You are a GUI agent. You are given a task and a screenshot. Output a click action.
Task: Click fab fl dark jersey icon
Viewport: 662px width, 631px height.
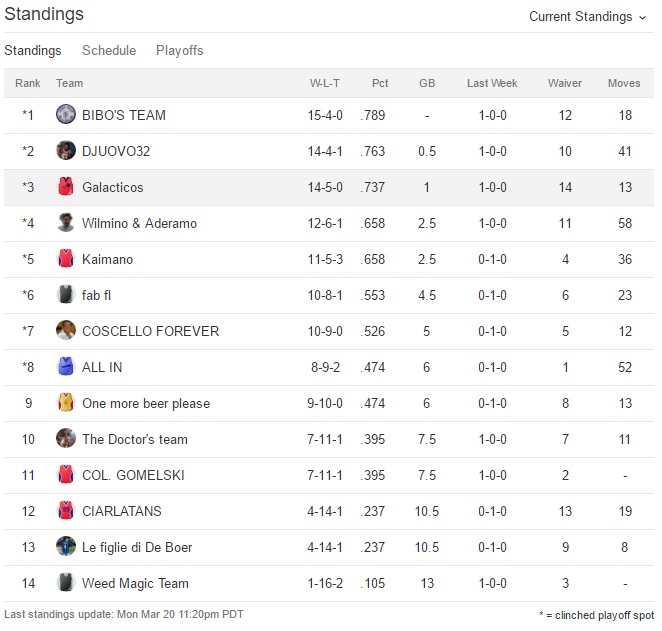click(x=66, y=295)
